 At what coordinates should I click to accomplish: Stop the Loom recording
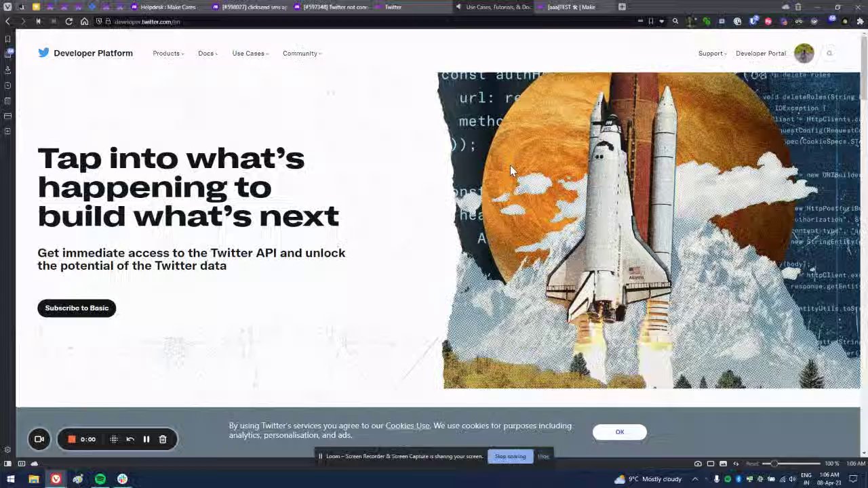[x=71, y=439]
